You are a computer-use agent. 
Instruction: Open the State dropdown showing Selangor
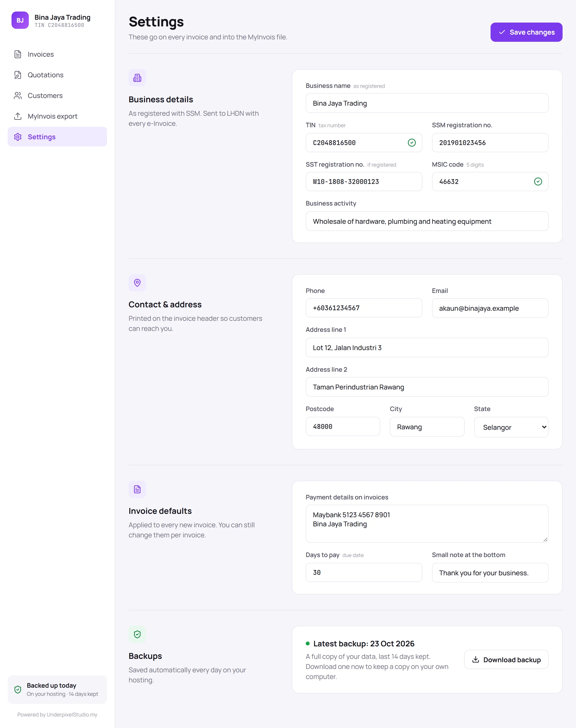click(x=511, y=427)
